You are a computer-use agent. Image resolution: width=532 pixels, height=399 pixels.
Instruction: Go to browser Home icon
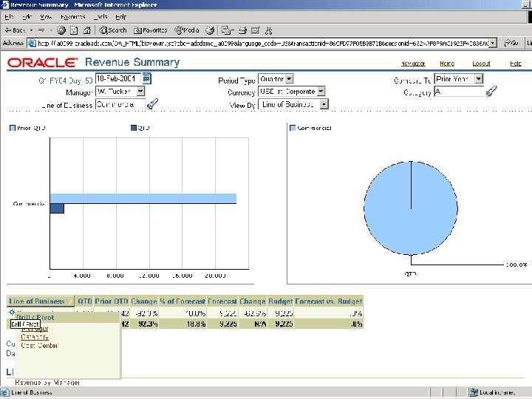(87, 30)
